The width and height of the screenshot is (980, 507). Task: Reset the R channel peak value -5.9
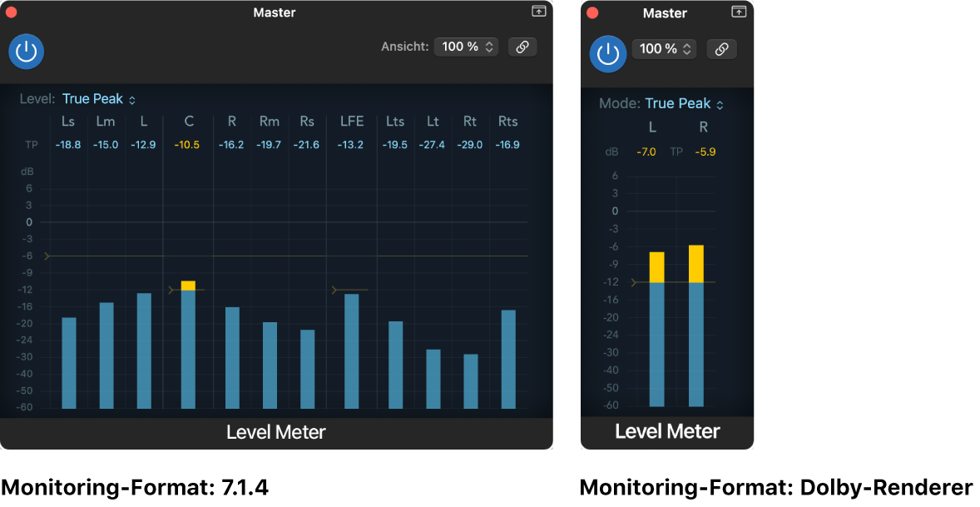pyautogui.click(x=705, y=152)
